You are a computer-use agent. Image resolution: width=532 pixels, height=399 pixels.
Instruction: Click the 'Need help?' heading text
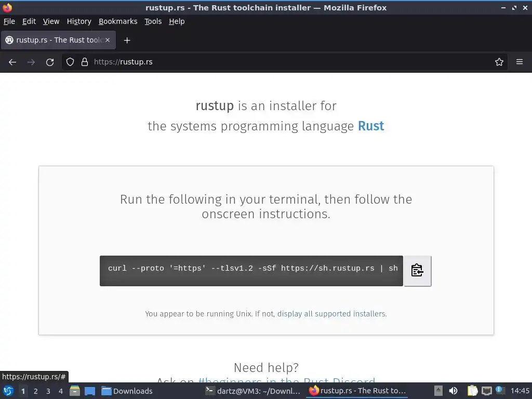[x=266, y=367]
